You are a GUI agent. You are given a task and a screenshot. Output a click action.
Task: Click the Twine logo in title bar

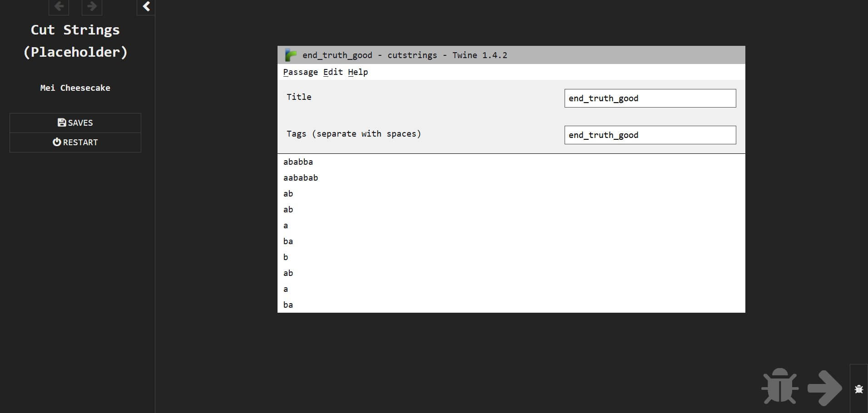[291, 55]
